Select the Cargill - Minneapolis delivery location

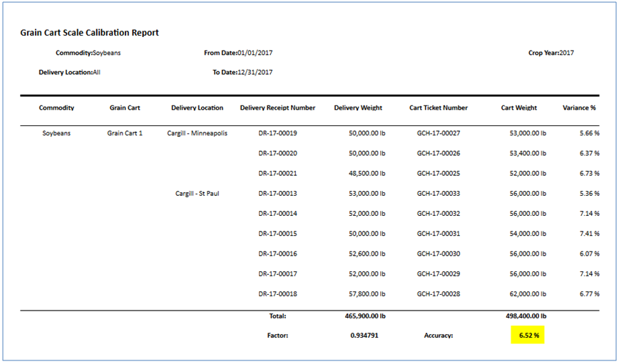click(x=197, y=133)
